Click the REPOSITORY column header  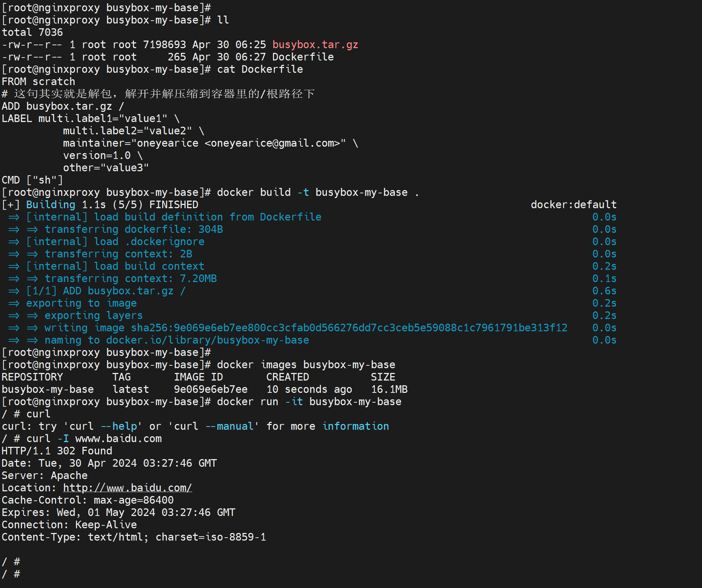[32, 377]
